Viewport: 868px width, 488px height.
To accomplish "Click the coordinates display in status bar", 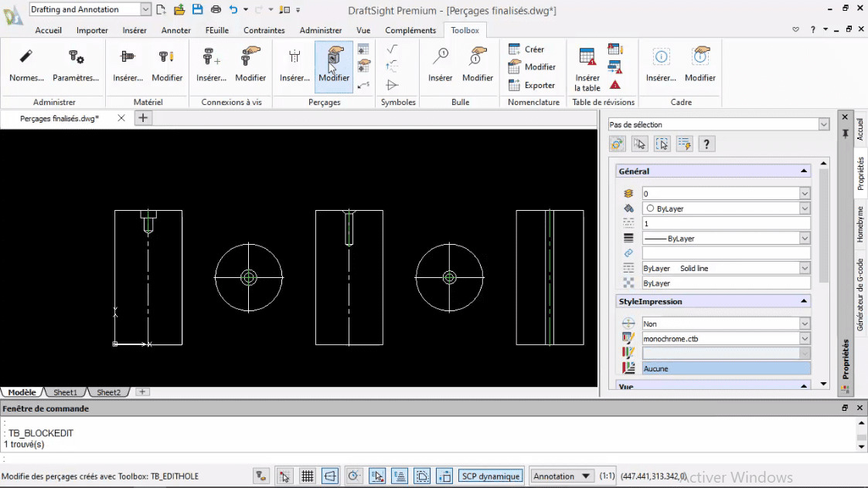I will coord(653,476).
